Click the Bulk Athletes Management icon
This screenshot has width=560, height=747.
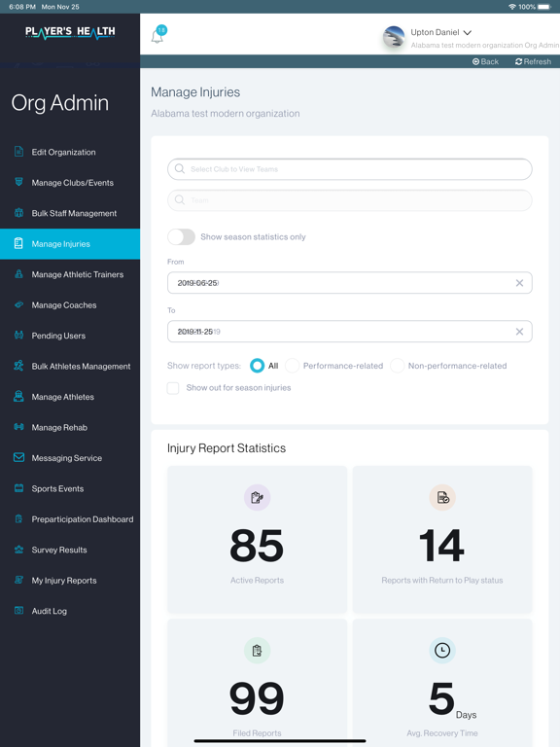click(18, 366)
